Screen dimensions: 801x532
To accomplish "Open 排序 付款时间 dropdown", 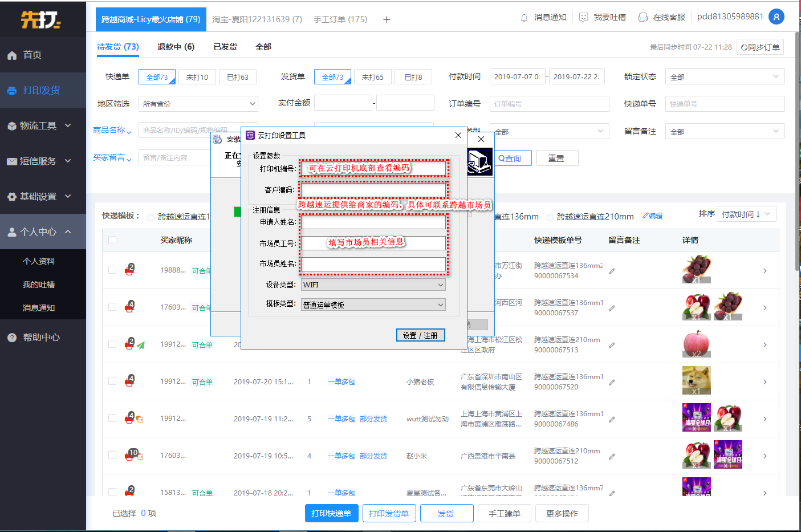I will pyautogui.click(x=746, y=214).
